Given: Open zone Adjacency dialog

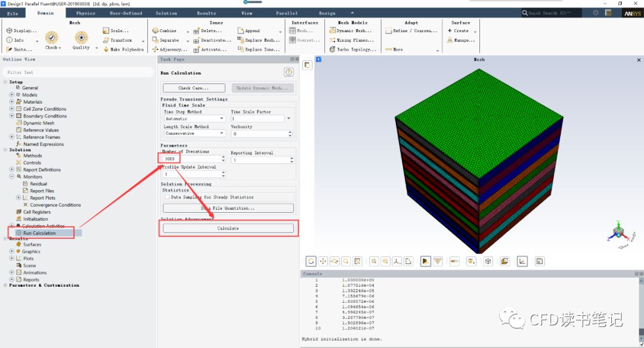Looking at the screenshot, I should [169, 49].
